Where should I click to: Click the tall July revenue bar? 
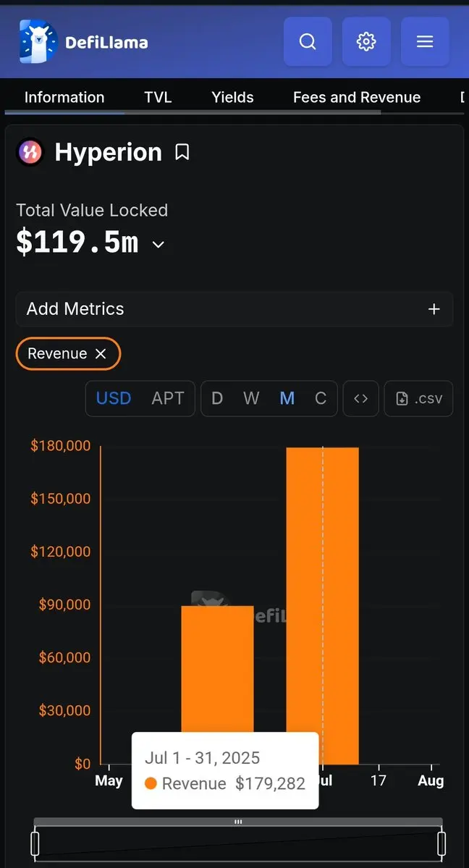[322, 606]
